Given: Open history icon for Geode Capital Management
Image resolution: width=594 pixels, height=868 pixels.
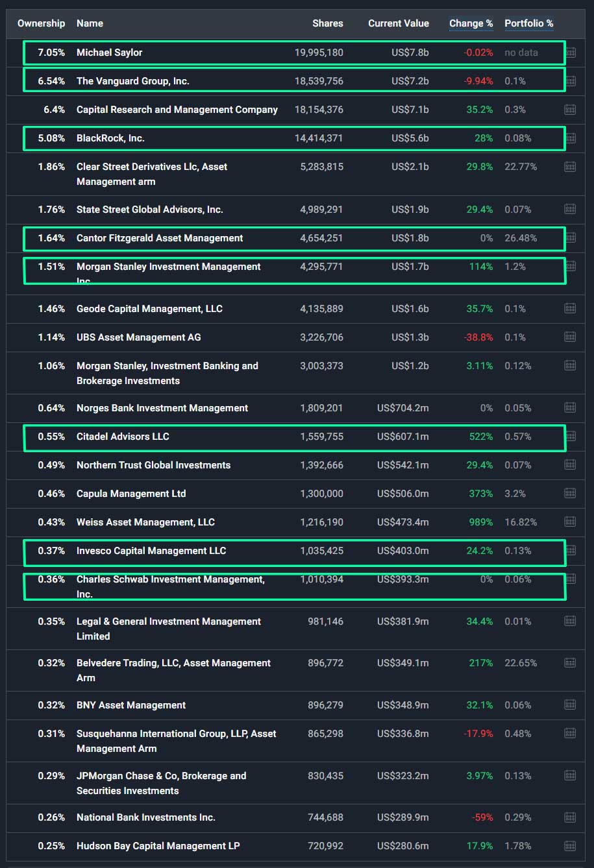Looking at the screenshot, I should (570, 309).
